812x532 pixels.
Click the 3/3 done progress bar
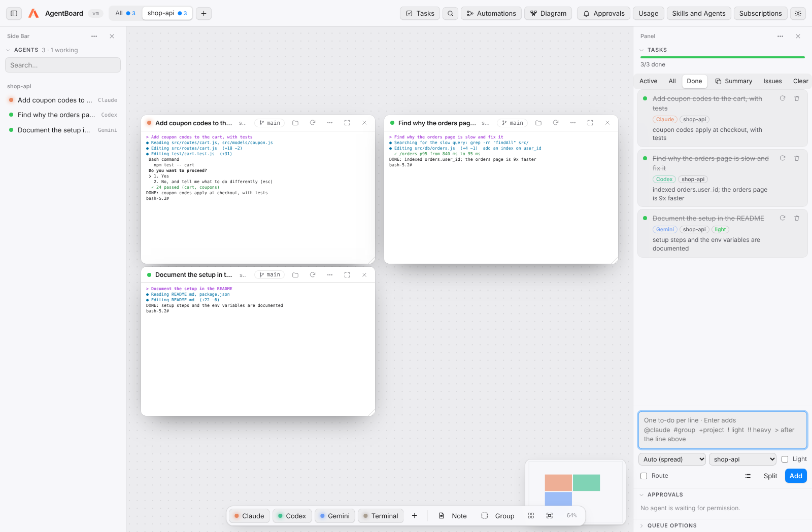pos(722,57)
